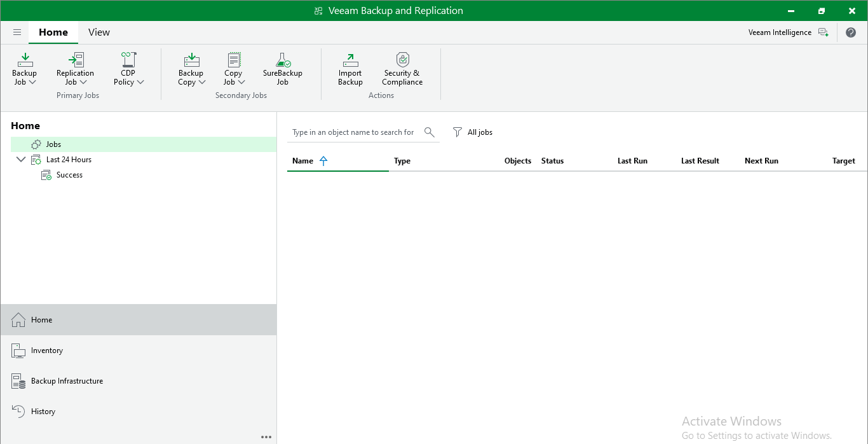Collapse the Last 24 Hours tree node
Image resolution: width=868 pixels, height=444 pixels.
point(21,160)
